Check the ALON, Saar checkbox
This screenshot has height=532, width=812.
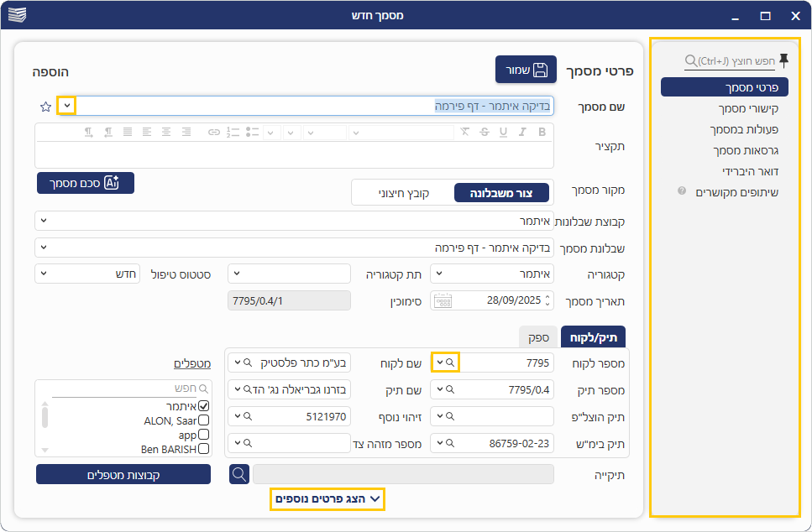pyautogui.click(x=203, y=420)
